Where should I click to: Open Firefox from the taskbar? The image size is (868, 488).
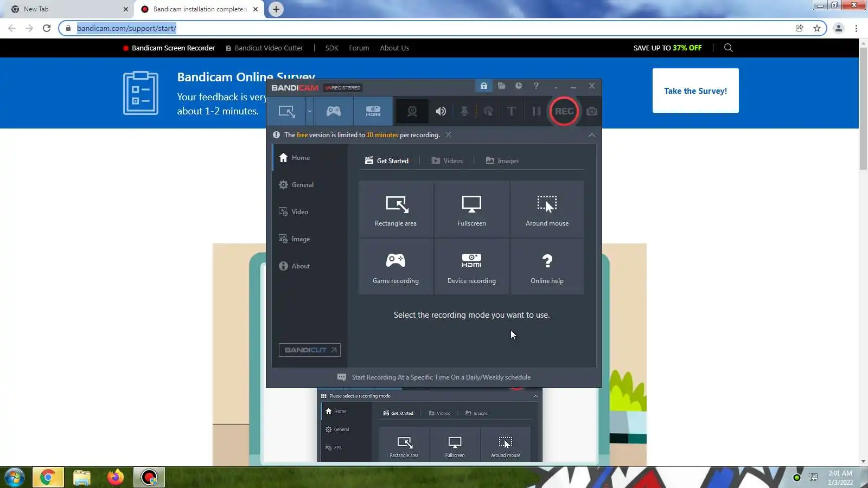[x=115, y=478]
